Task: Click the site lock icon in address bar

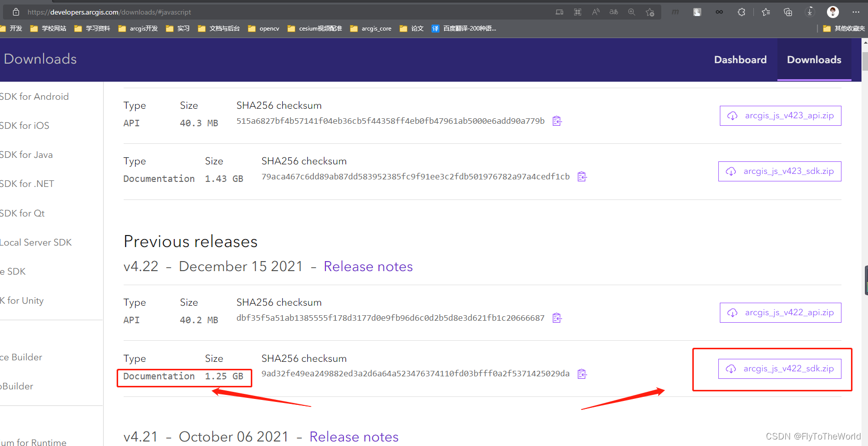Action: tap(16, 12)
